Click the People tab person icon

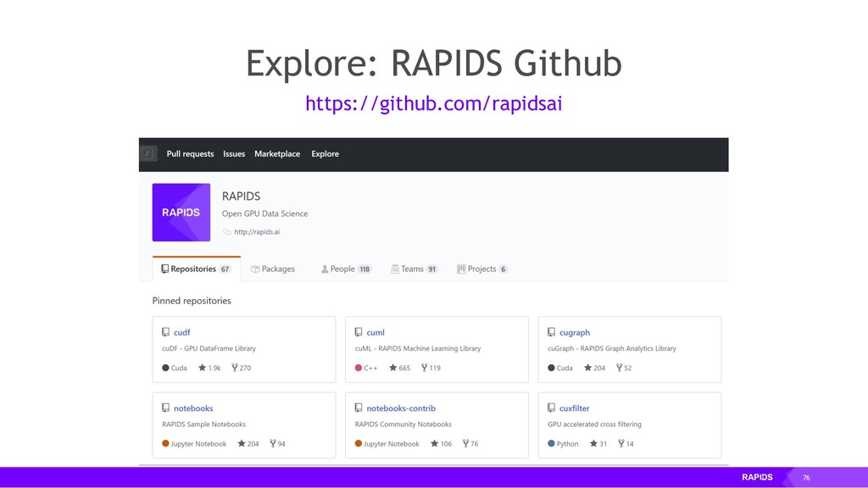tap(325, 269)
